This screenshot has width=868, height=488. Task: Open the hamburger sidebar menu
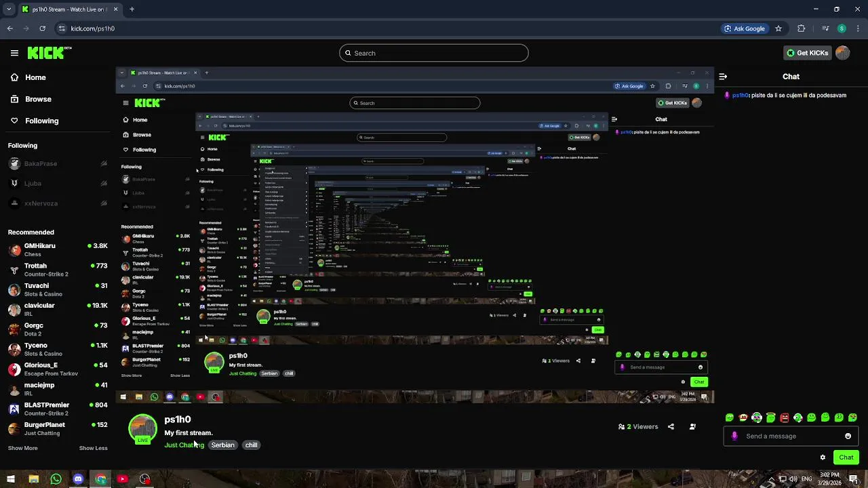pyautogui.click(x=14, y=53)
